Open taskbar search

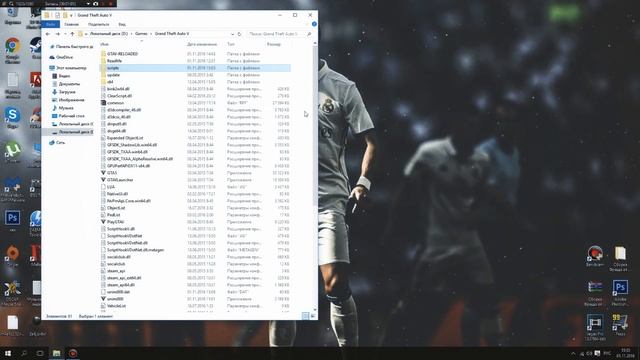(x=24, y=353)
